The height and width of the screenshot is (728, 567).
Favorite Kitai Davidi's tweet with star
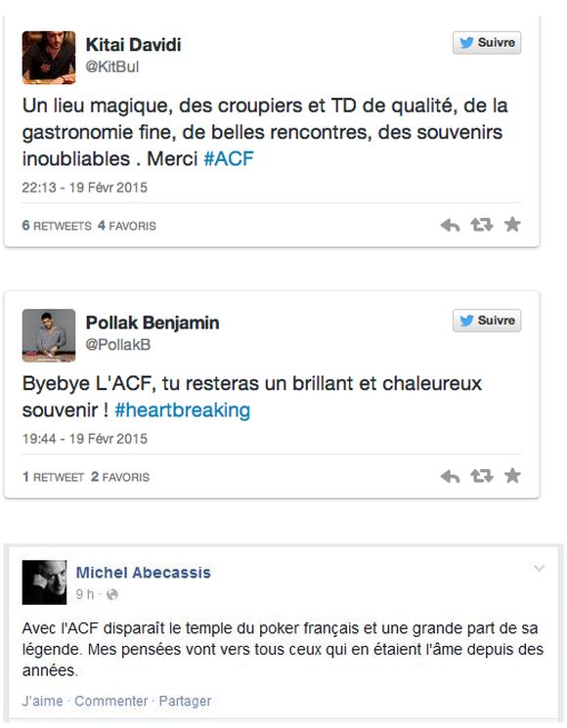click(512, 225)
